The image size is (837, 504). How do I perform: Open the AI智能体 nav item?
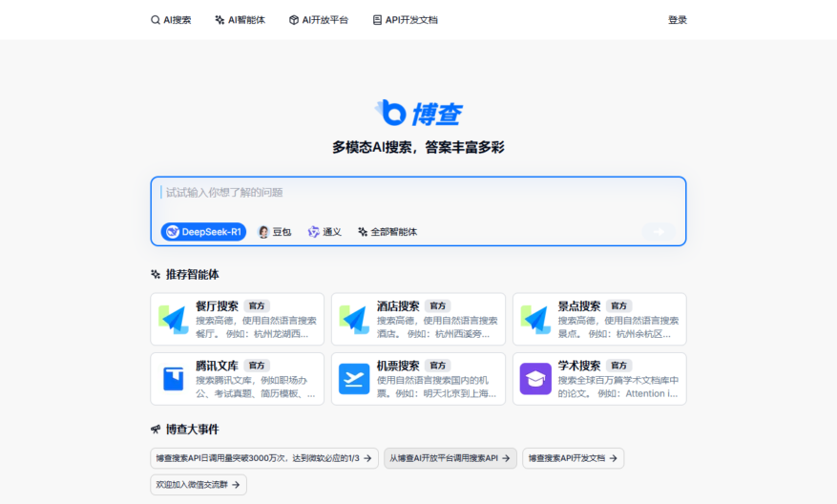tap(240, 20)
